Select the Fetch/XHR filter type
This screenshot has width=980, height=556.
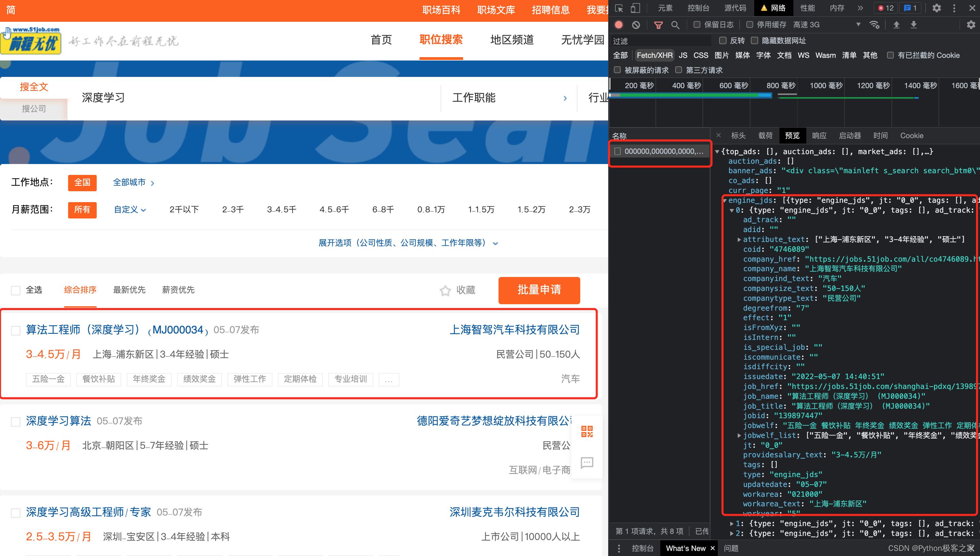[654, 55]
